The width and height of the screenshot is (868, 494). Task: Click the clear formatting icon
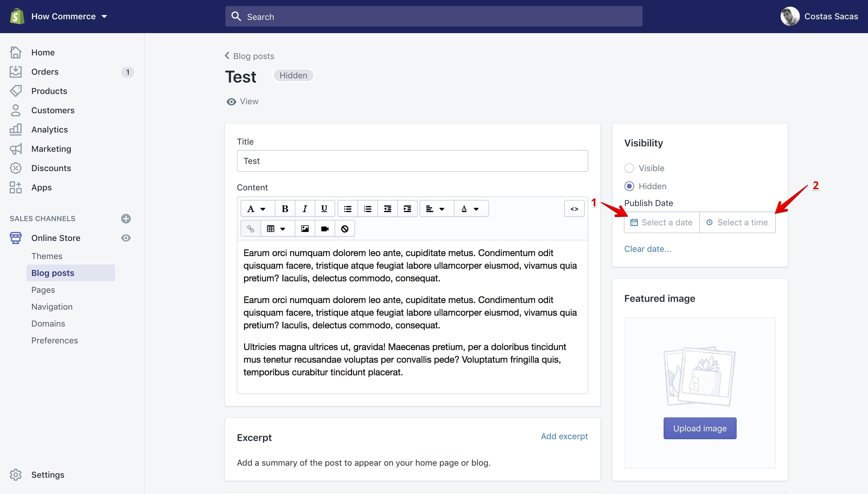click(x=344, y=229)
